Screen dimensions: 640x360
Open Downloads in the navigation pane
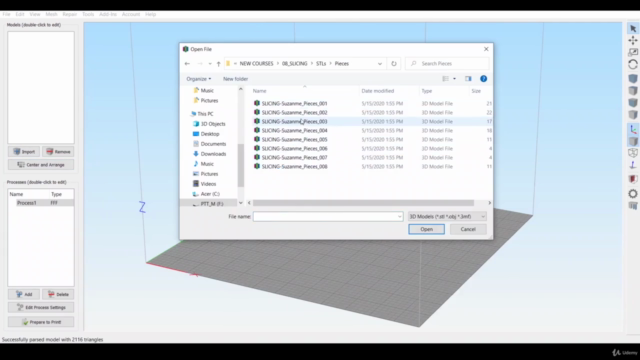pos(209,154)
